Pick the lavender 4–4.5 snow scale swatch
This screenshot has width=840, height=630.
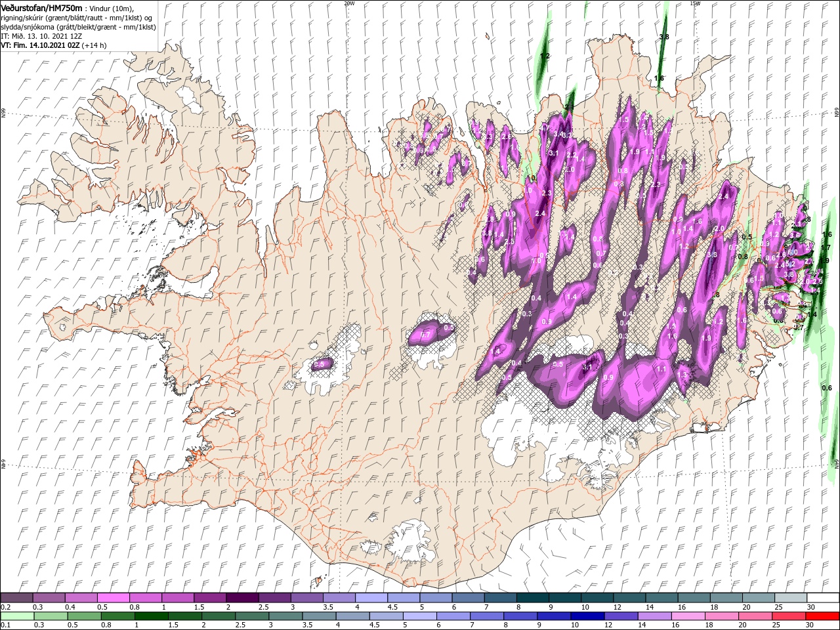371,597
